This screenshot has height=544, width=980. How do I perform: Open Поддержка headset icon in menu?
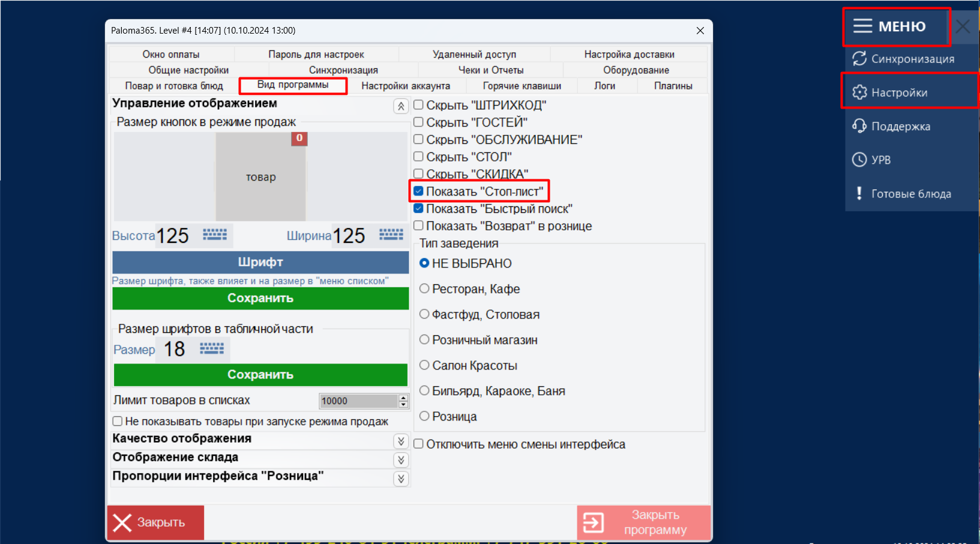click(859, 126)
